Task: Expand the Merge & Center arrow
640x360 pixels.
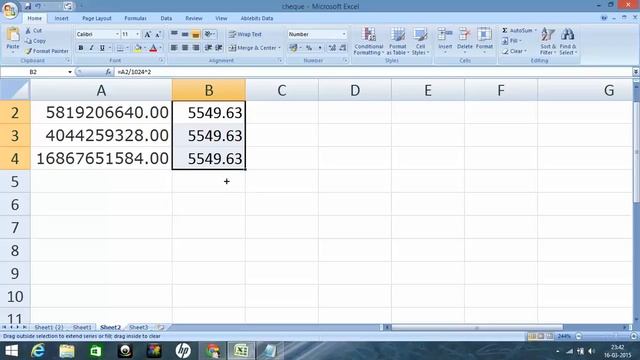Action: [279, 48]
